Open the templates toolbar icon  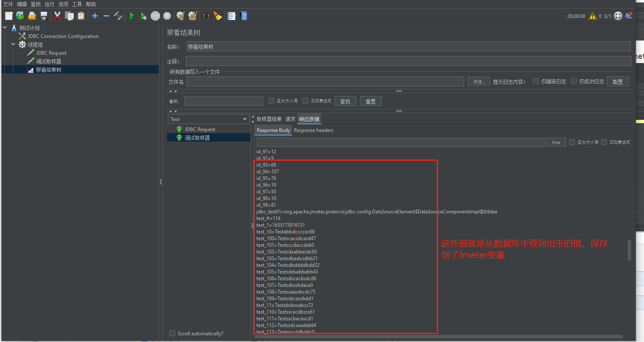[20, 16]
